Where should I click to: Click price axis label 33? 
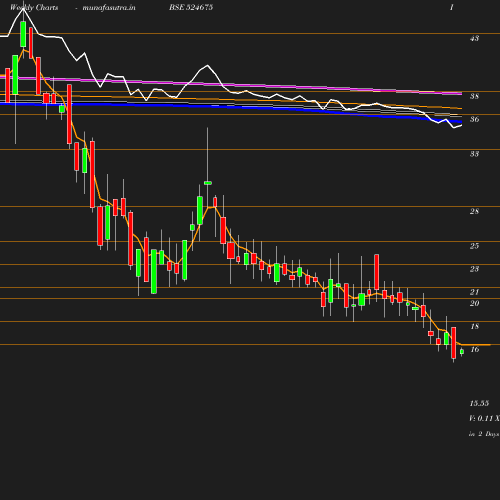(474, 154)
